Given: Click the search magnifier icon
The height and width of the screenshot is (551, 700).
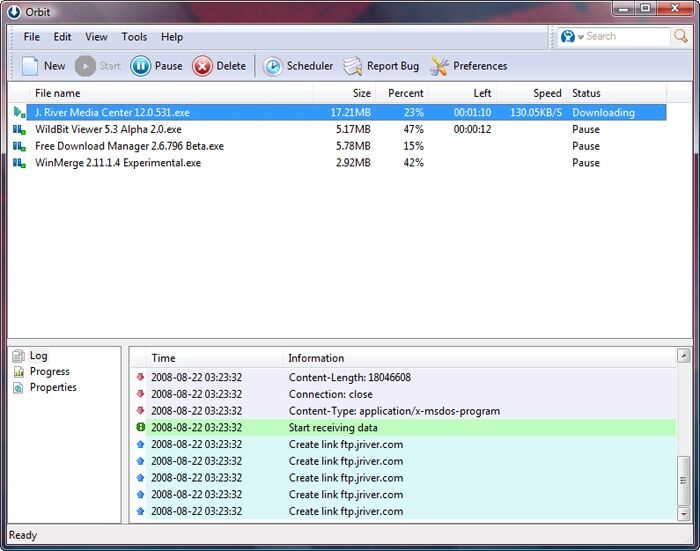Looking at the screenshot, I should (x=681, y=37).
